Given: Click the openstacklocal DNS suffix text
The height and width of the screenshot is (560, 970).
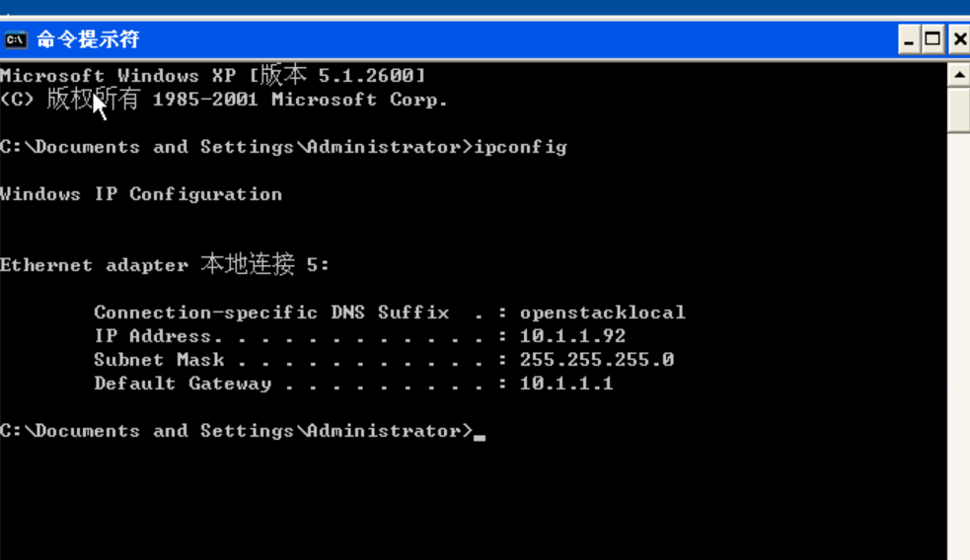Looking at the screenshot, I should coord(603,313).
